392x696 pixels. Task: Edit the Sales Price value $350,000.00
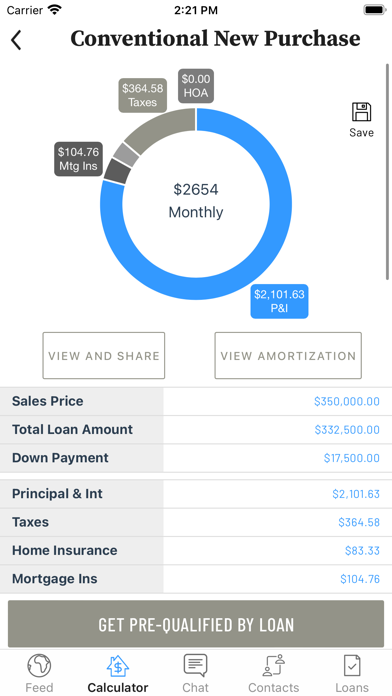point(347,401)
